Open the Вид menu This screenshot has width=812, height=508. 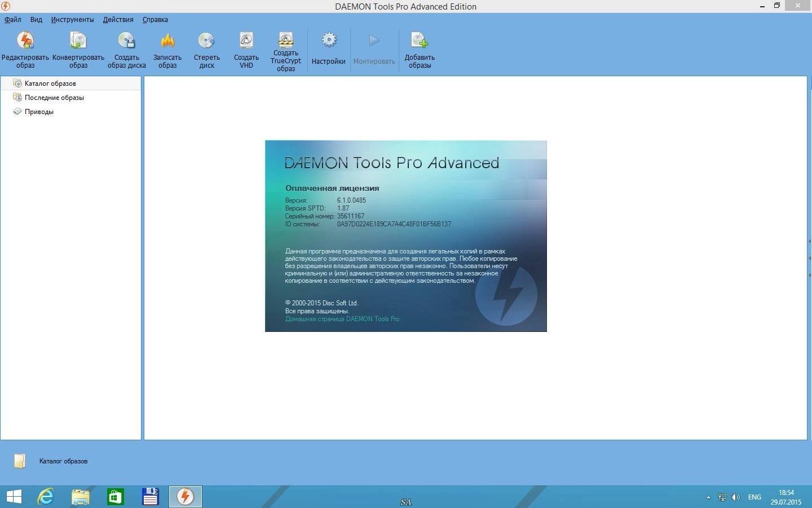(36, 20)
